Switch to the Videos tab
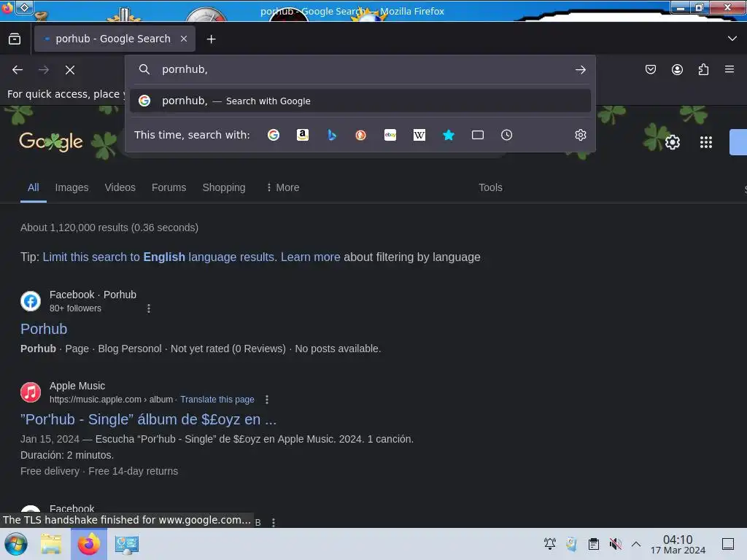Screen dimensions: 747x560 [120, 187]
